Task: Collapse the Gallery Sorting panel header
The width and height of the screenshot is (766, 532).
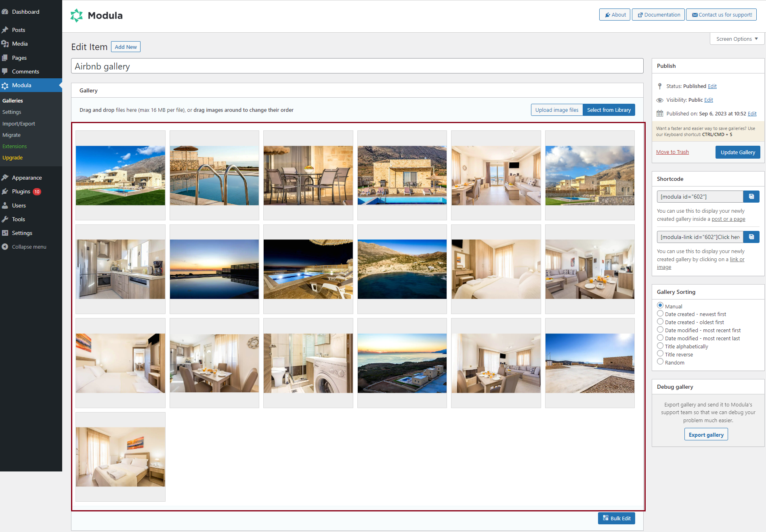Action: (708, 292)
